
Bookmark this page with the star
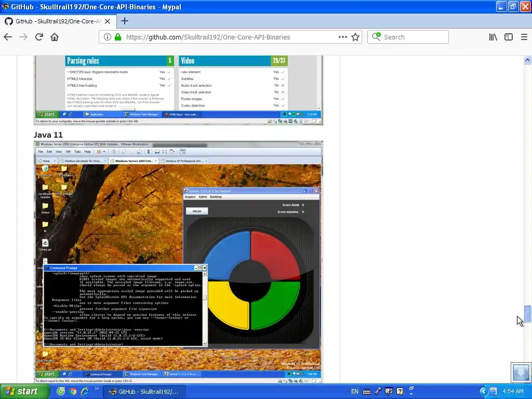point(355,37)
